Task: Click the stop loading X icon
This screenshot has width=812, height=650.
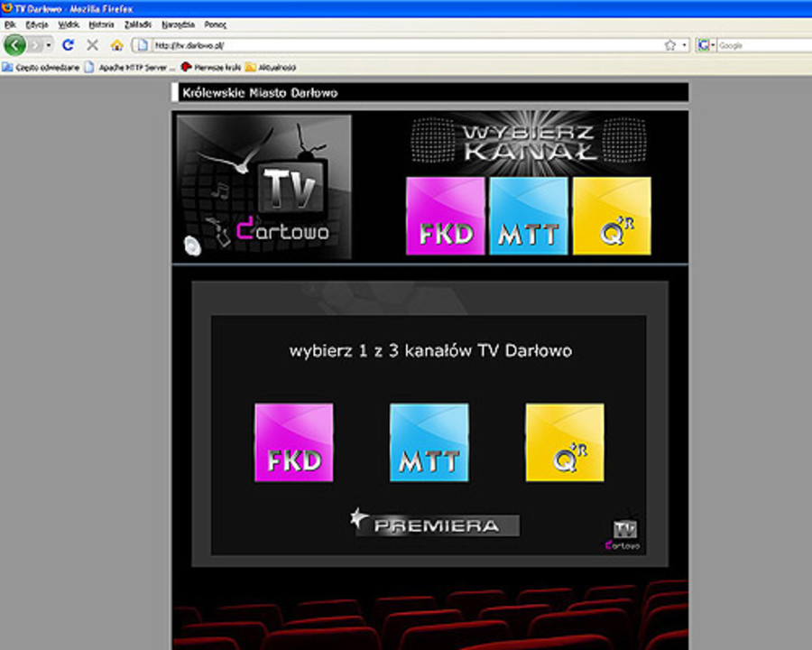Action: click(92, 45)
